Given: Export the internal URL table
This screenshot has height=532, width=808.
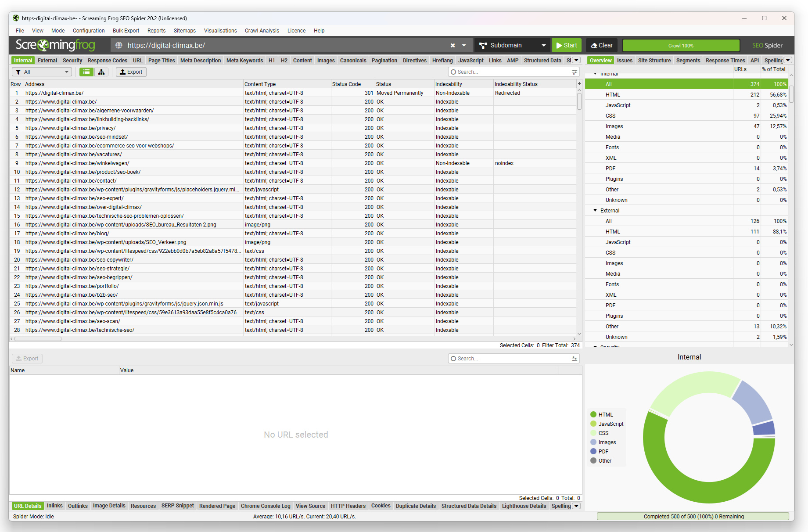Looking at the screenshot, I should point(131,72).
